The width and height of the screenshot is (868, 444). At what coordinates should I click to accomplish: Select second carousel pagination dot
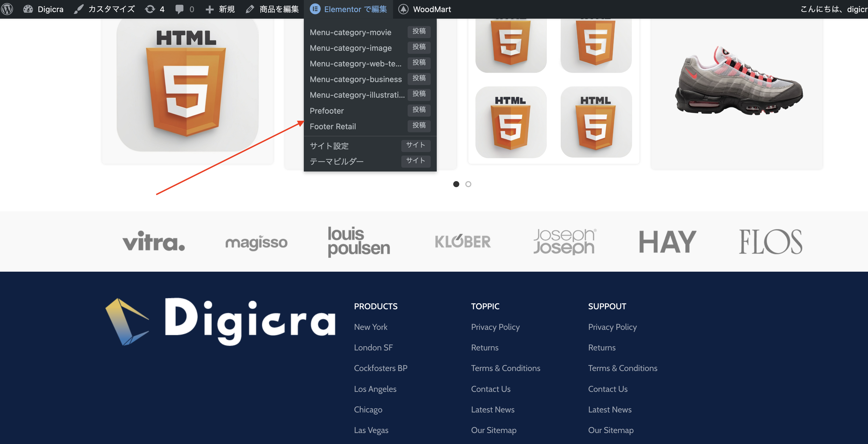(468, 184)
